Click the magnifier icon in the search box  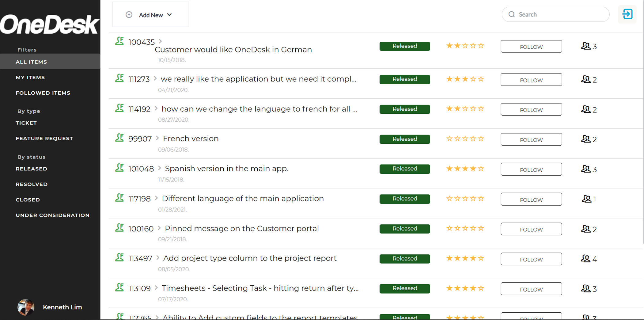(512, 14)
